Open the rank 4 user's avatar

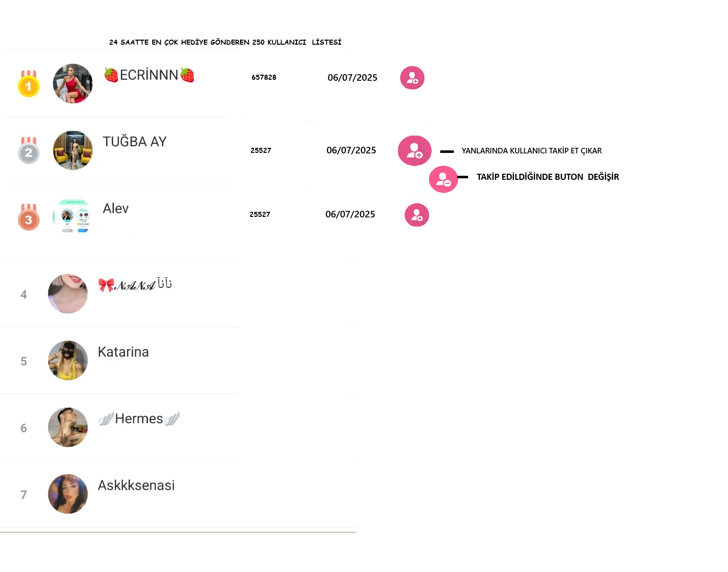pos(68,294)
